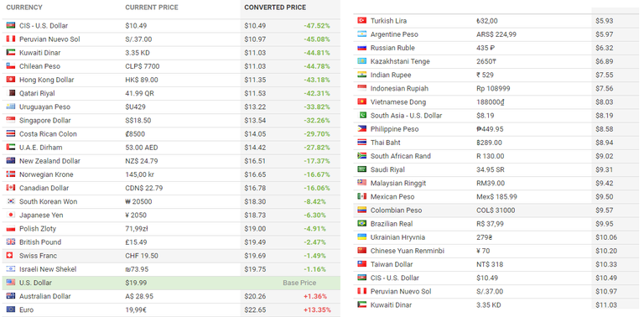Click the Swiss flag icon
The height and width of the screenshot is (317, 644).
click(11, 256)
